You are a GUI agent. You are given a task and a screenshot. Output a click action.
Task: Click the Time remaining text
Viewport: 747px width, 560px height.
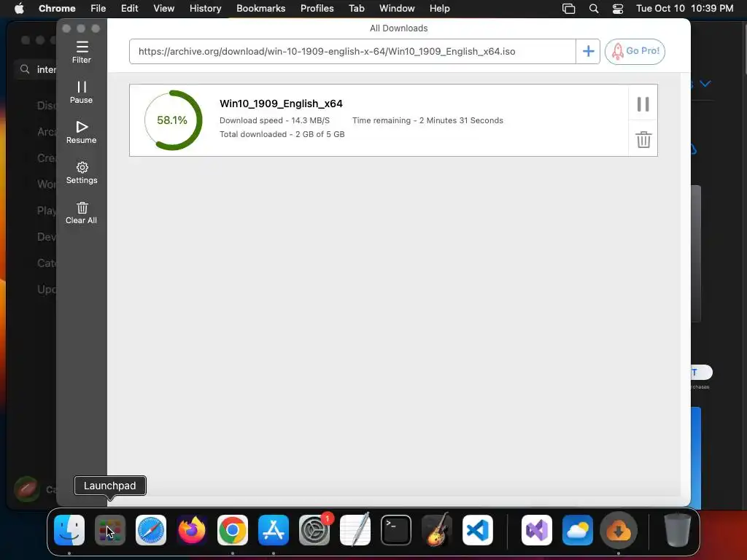(x=427, y=120)
